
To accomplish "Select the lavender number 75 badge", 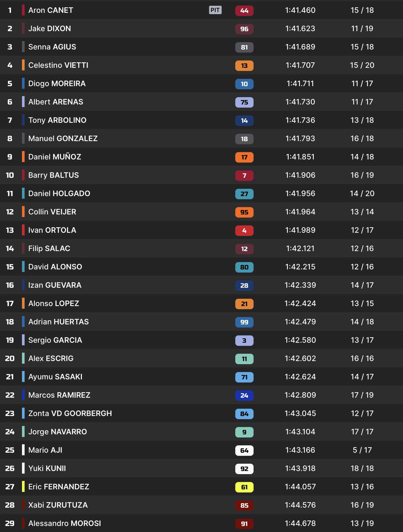I will click(x=244, y=102).
